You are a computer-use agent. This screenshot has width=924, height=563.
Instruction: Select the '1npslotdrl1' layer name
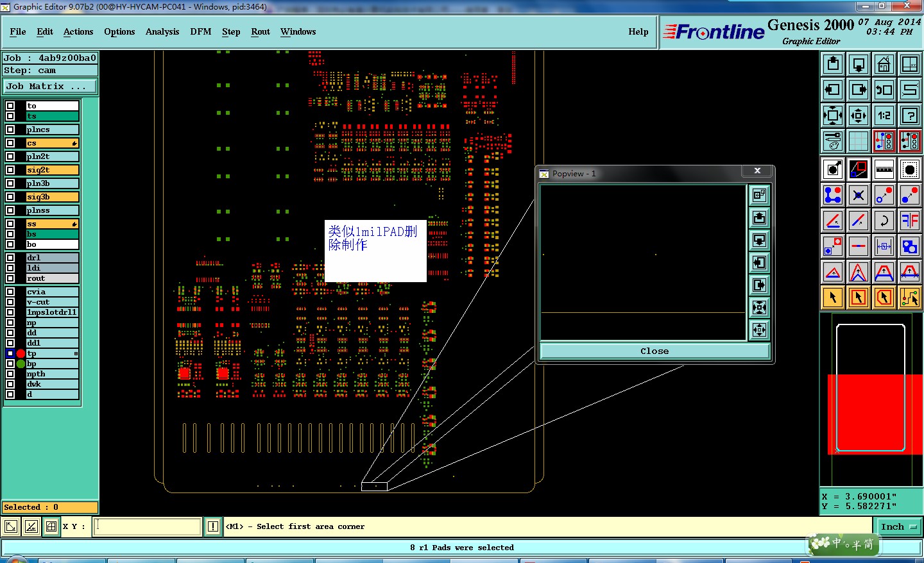[x=53, y=312]
